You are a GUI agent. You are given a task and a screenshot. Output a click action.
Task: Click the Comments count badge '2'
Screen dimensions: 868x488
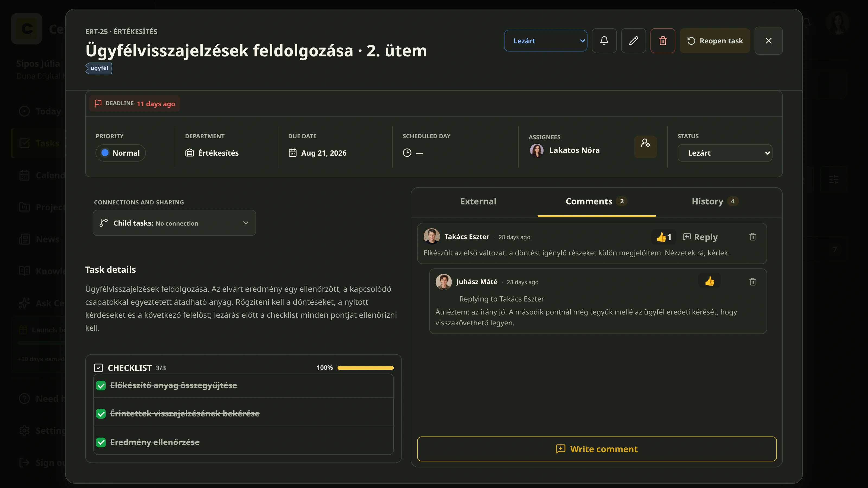(x=622, y=201)
